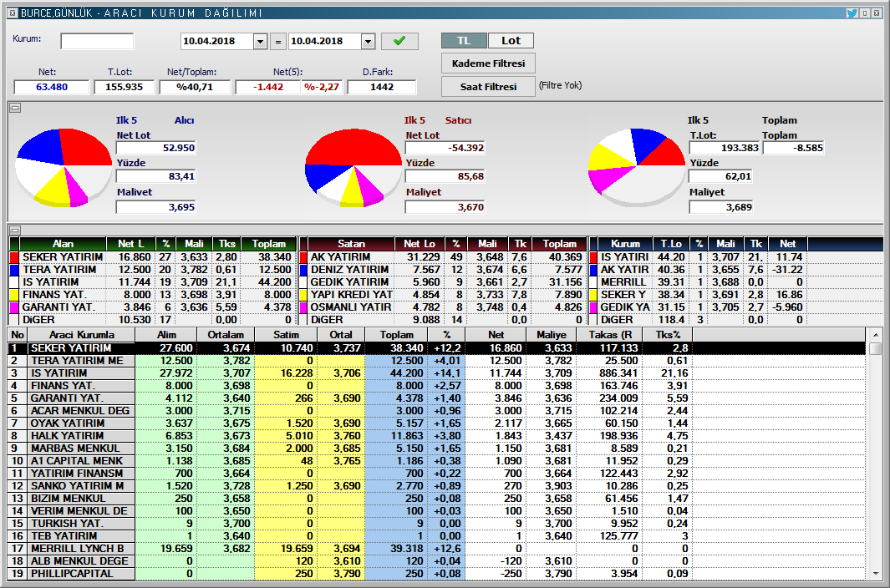
Task: Click magenta swatch beside GARANTI YAT. buyer row
Action: pos(15,307)
